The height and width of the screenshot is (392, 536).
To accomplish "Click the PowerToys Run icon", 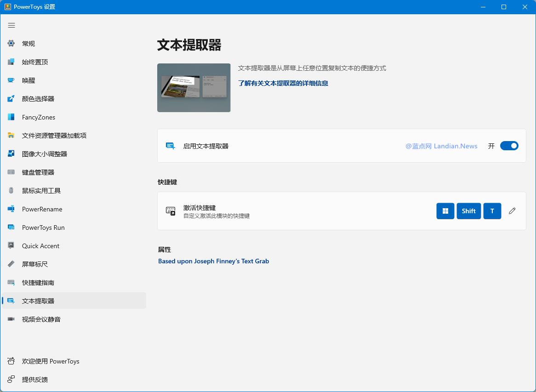I will tap(11, 227).
